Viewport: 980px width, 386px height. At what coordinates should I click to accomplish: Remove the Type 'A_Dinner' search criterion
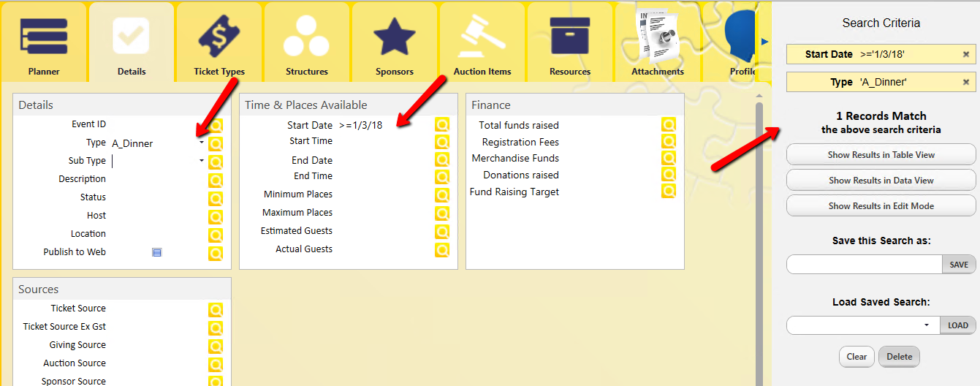point(966,82)
